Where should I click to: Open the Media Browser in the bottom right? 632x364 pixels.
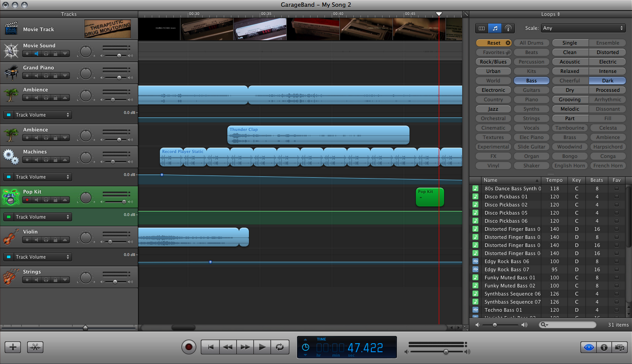619,347
